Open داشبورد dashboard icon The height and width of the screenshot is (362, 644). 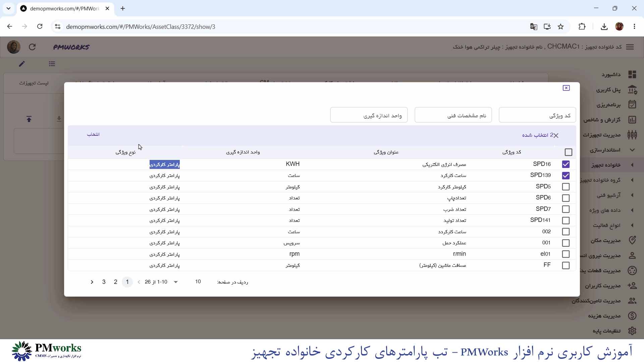coord(632,74)
